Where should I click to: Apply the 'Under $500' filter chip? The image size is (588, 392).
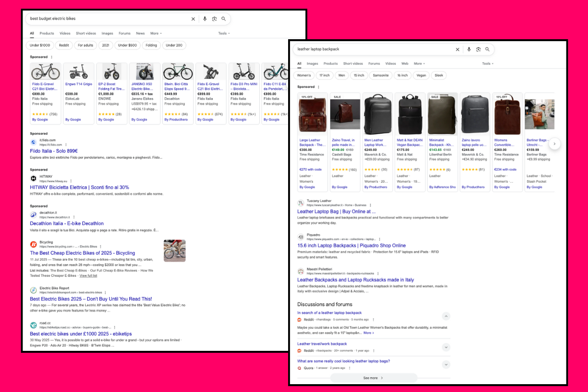click(x=127, y=45)
